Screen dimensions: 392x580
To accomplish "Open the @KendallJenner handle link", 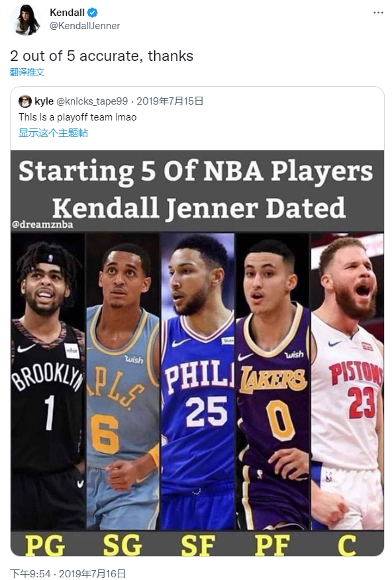I will (x=85, y=26).
